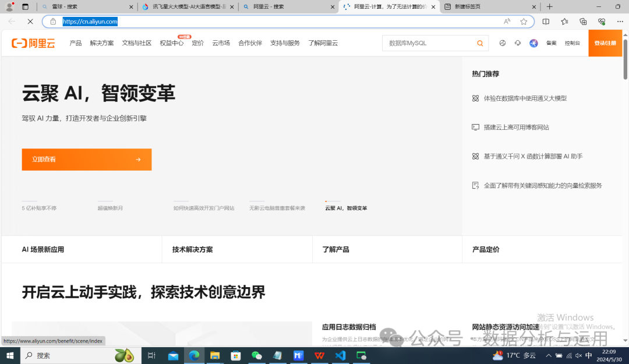Open 支持与服务 navigation menu
Screen dimensions: 629x364
click(285, 43)
